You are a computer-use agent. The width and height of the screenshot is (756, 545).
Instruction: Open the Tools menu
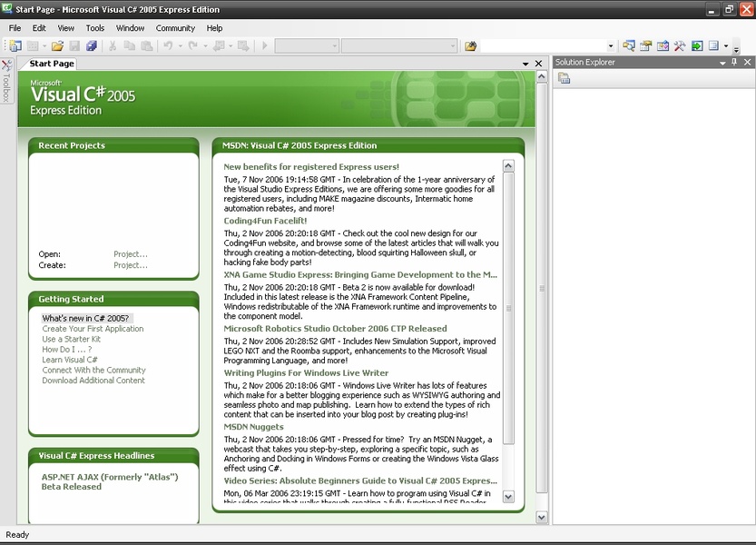[x=95, y=28]
